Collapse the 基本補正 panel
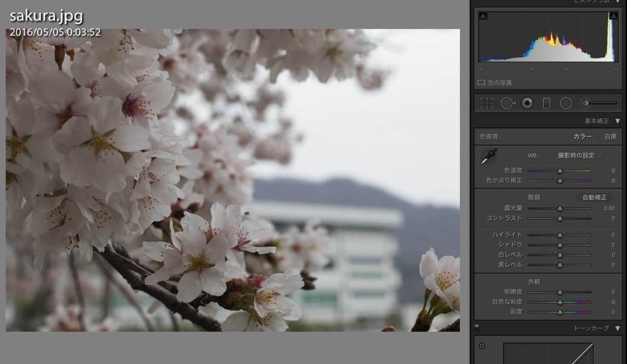 618,120
